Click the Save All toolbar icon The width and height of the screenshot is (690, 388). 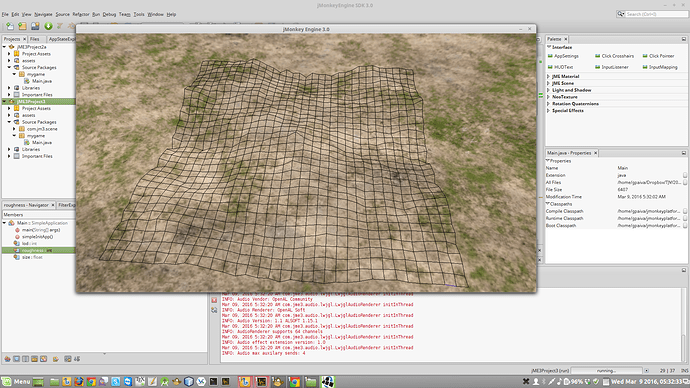pyautogui.click(x=35, y=26)
